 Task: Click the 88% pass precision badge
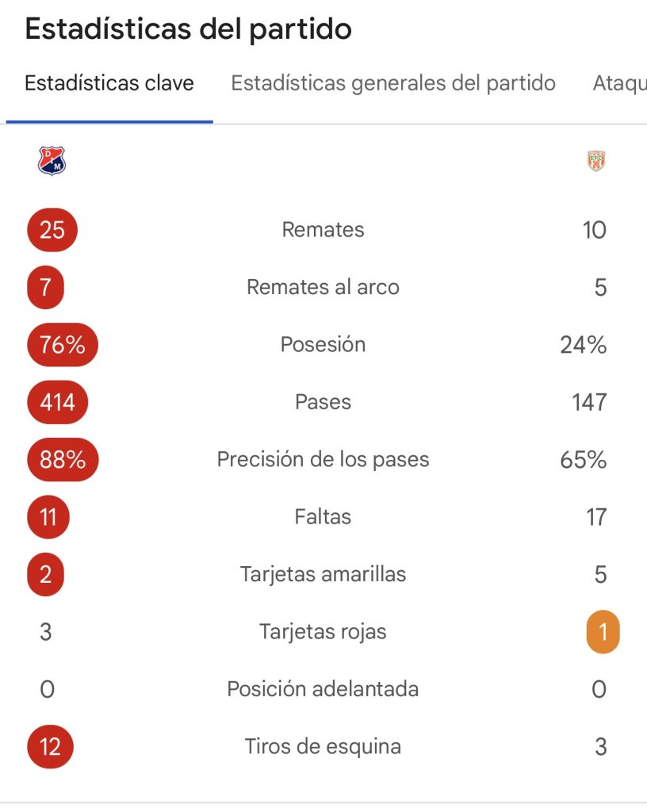tap(63, 460)
